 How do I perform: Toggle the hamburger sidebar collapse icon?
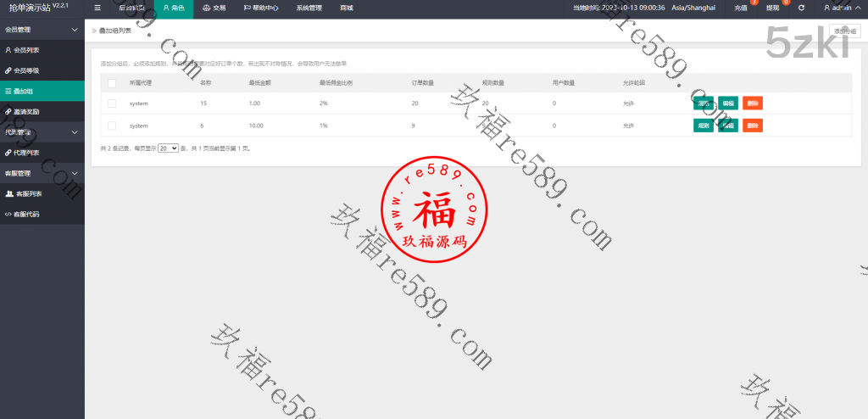97,7
